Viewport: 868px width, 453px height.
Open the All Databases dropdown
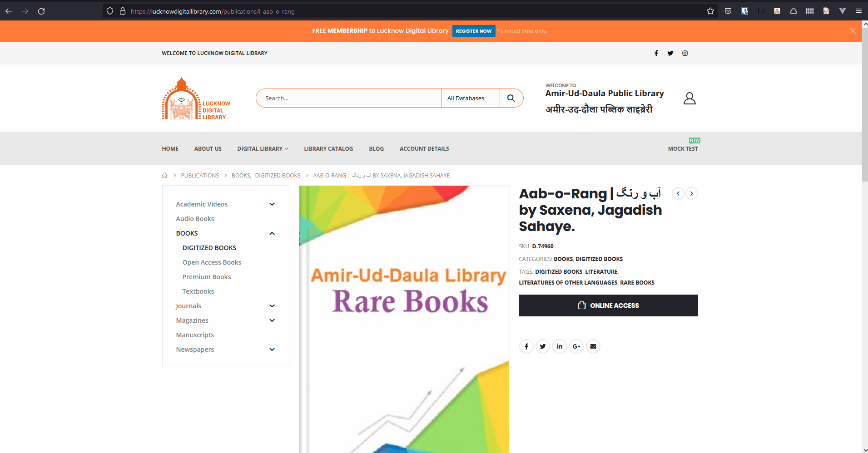470,98
